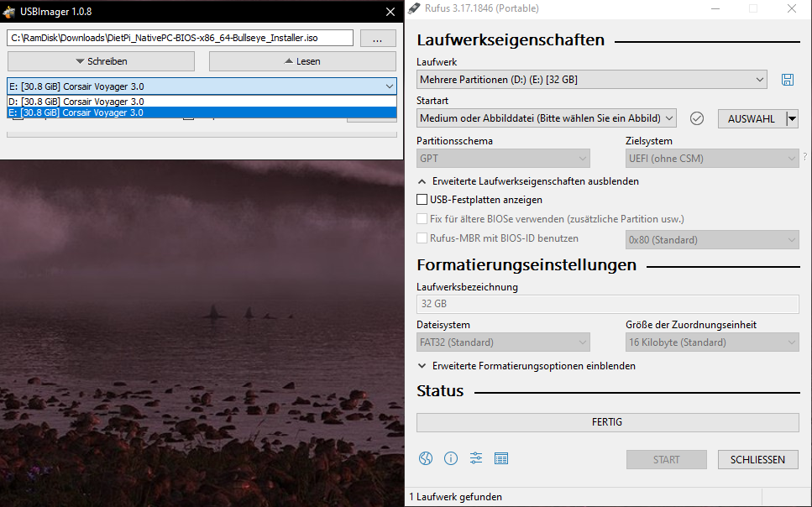The height and width of the screenshot is (507, 812).
Task: Click the USBImager app icon in title bar
Action: (8, 12)
